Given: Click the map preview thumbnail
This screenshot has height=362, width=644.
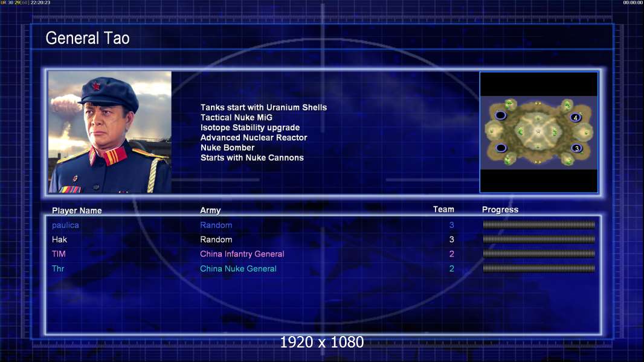Looking at the screenshot, I should click(x=538, y=132).
